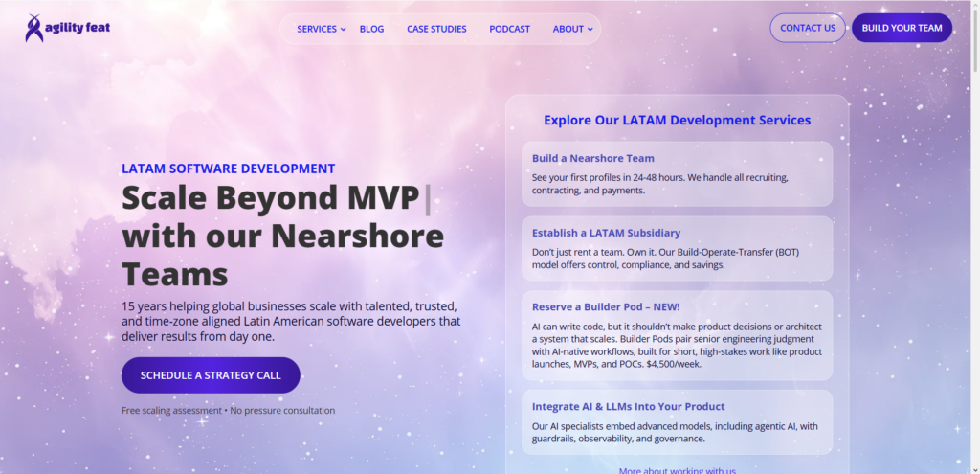Click the scrollbar up arrow
This screenshot has height=474, width=980.
974,5
